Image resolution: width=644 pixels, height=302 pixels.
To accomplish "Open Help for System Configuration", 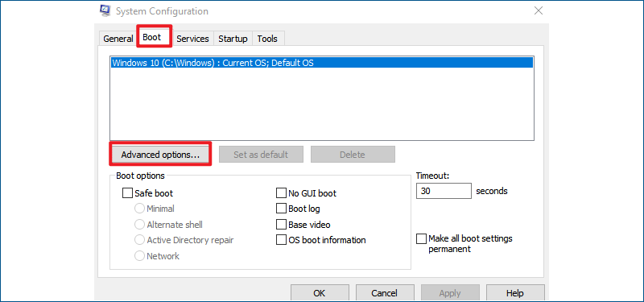I will click(515, 293).
